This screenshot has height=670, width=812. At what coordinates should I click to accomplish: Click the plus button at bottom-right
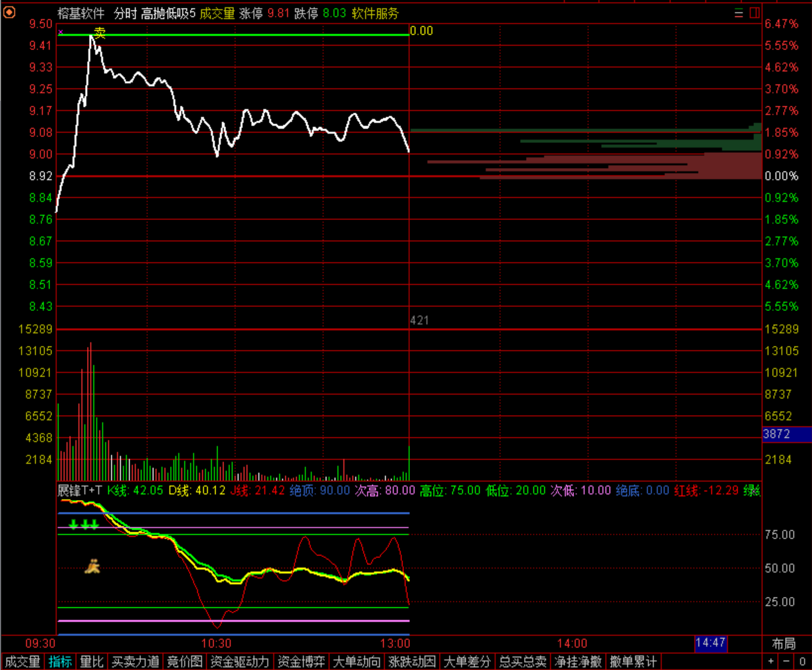(x=771, y=661)
